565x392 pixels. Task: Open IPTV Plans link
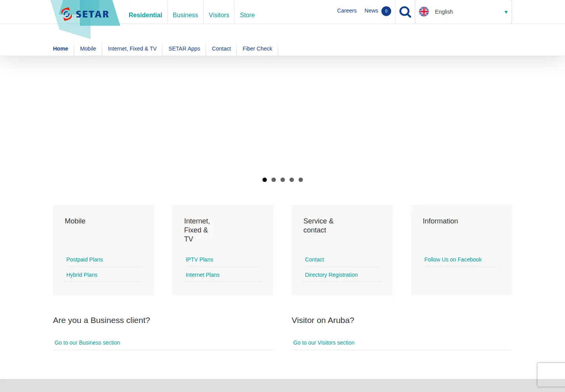point(199,260)
